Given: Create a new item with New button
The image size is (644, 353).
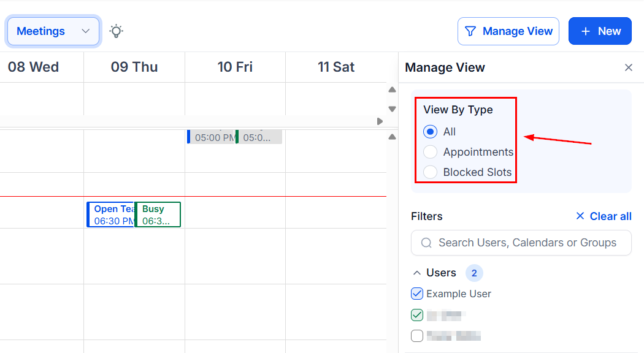Looking at the screenshot, I should pos(600,31).
